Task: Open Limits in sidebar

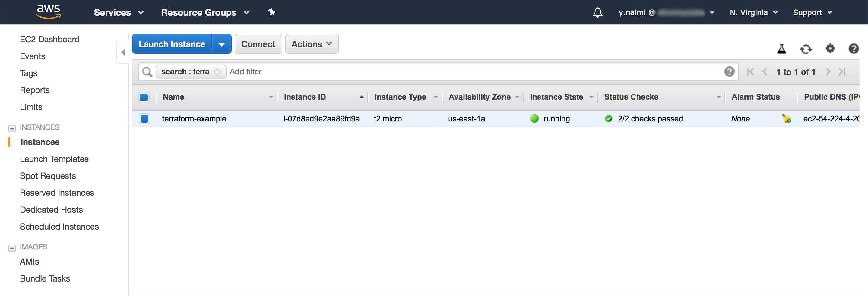Action: [31, 107]
